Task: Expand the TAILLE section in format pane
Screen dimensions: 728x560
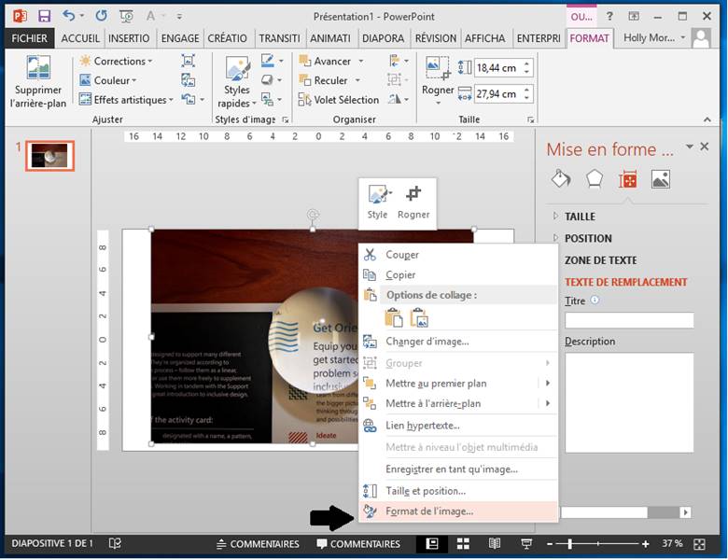Action: point(580,217)
